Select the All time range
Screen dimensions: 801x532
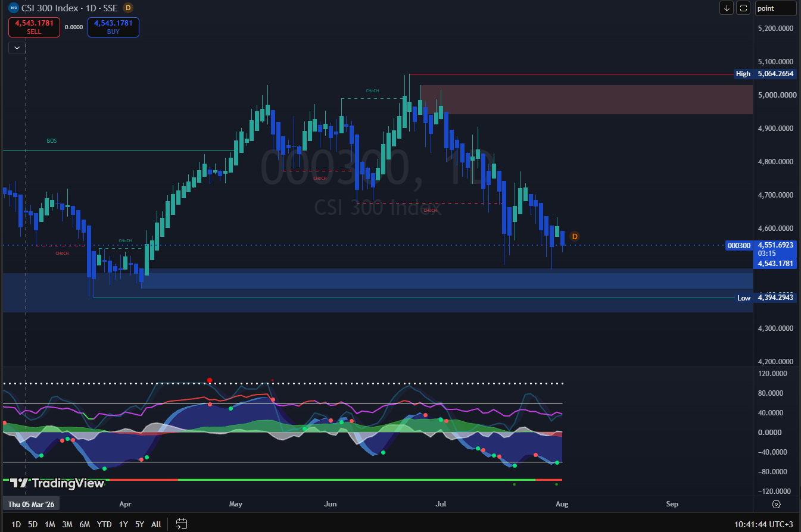click(x=156, y=524)
